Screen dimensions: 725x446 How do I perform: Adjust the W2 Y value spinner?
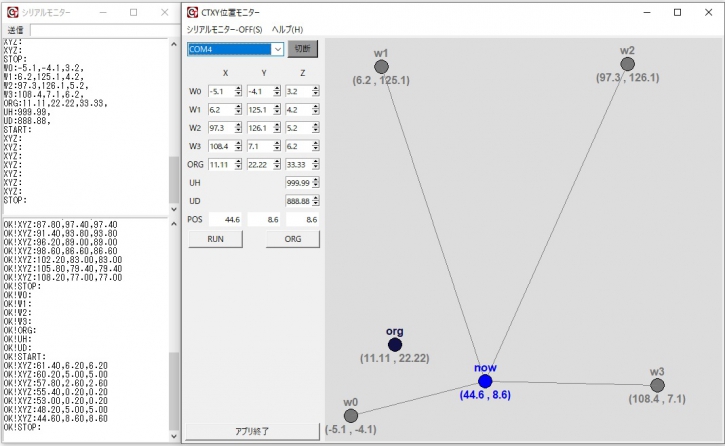point(279,127)
